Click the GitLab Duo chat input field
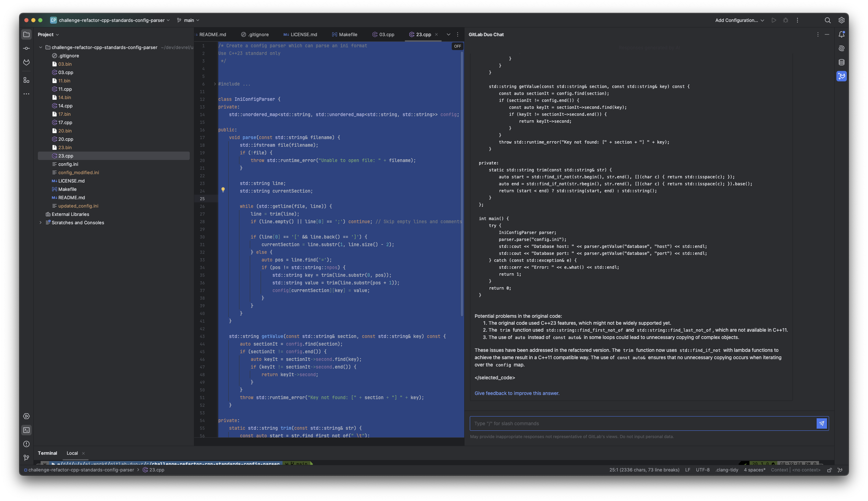The width and height of the screenshot is (868, 501). 643,423
